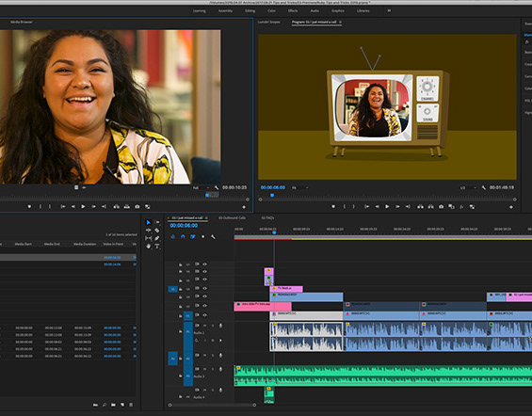Go to Out point in Source monitor
The height and width of the screenshot is (416, 532).
point(104,206)
